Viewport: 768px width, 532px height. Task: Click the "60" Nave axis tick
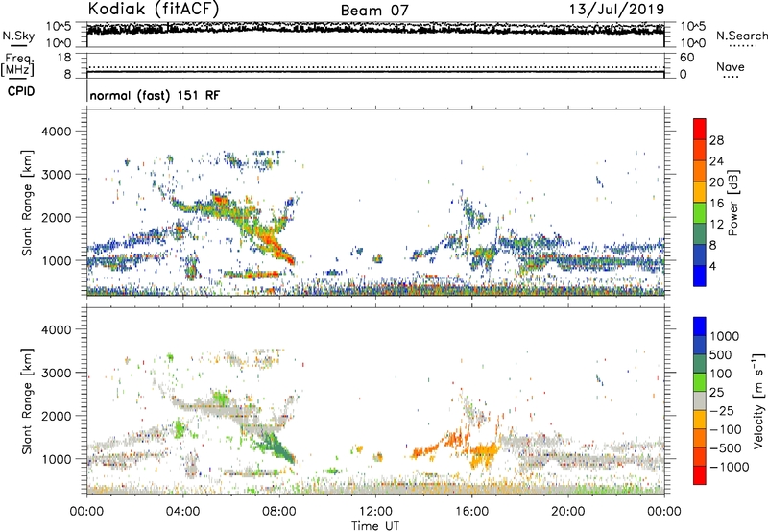pos(686,58)
